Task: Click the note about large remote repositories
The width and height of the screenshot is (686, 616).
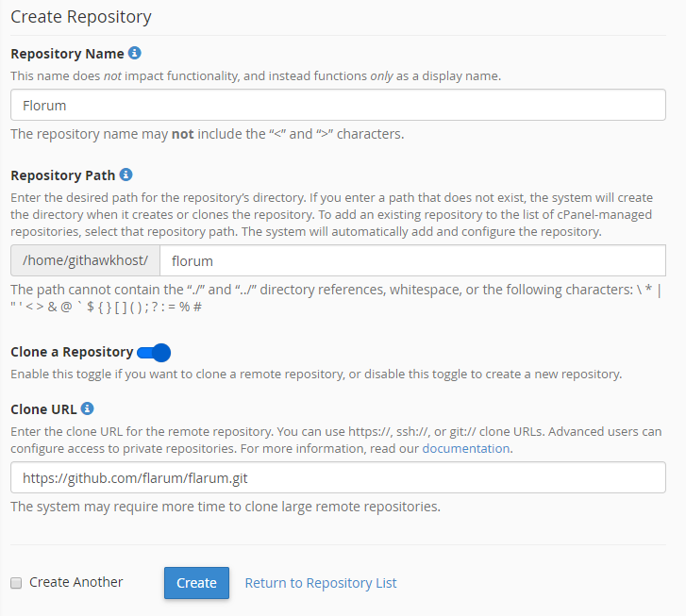Action: (x=226, y=507)
